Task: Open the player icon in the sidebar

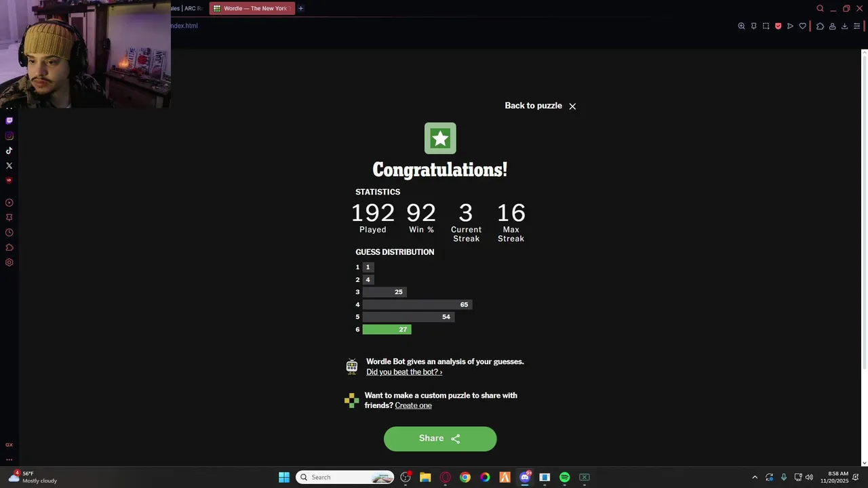Action: point(9,203)
